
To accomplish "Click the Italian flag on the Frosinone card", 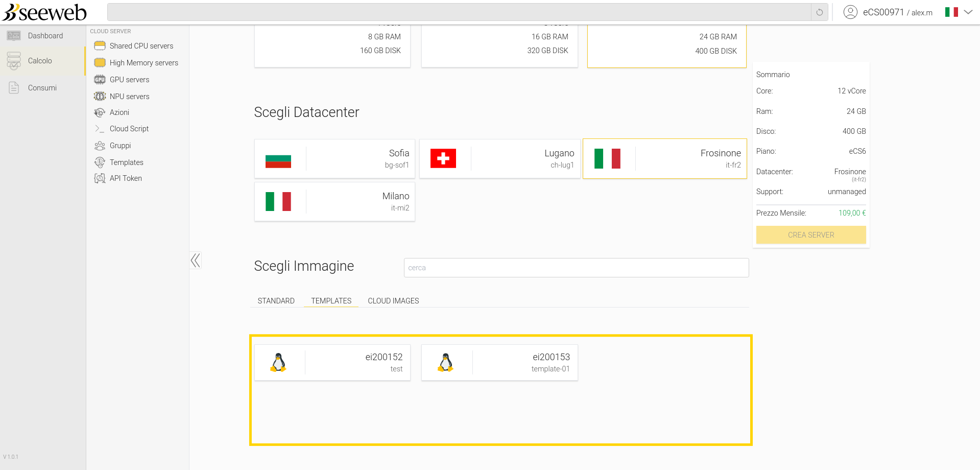I will tap(608, 158).
